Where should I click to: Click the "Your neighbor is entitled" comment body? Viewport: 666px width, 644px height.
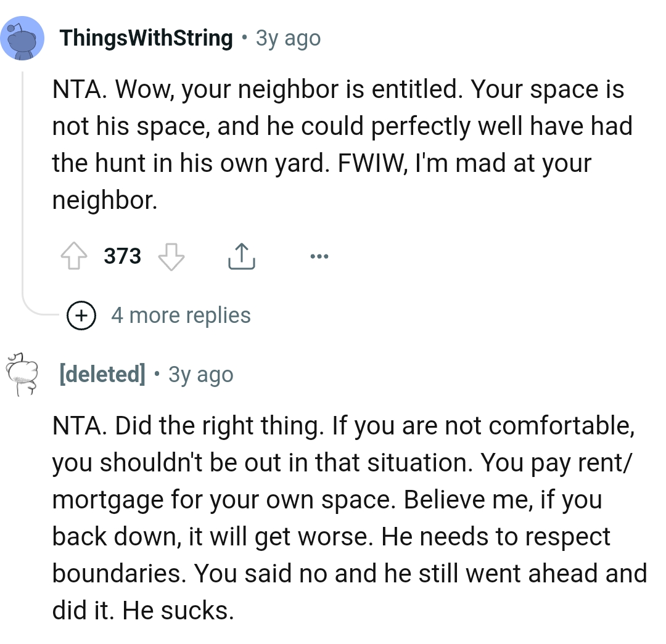pyautogui.click(x=338, y=145)
